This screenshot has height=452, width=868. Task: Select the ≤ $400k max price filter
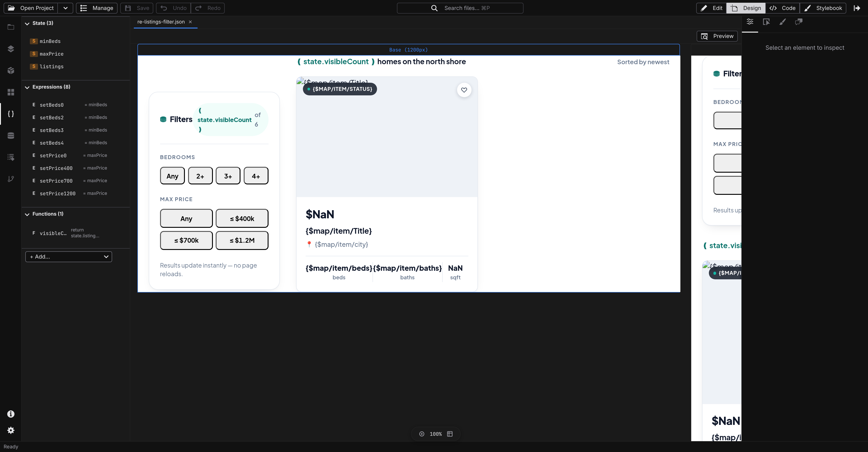(x=242, y=218)
